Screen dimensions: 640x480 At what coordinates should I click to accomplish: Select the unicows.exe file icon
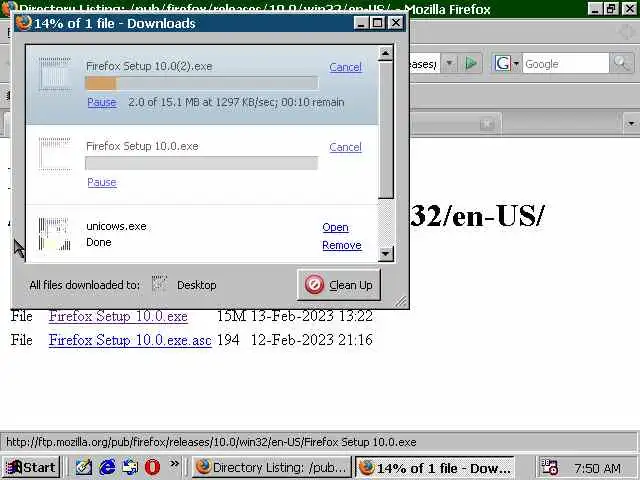(x=55, y=234)
